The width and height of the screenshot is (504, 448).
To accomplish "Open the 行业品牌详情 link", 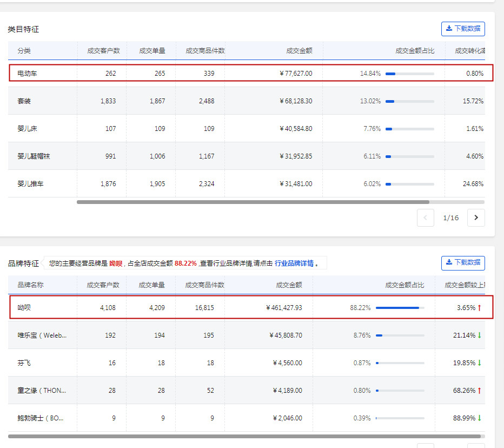I will point(294,263).
